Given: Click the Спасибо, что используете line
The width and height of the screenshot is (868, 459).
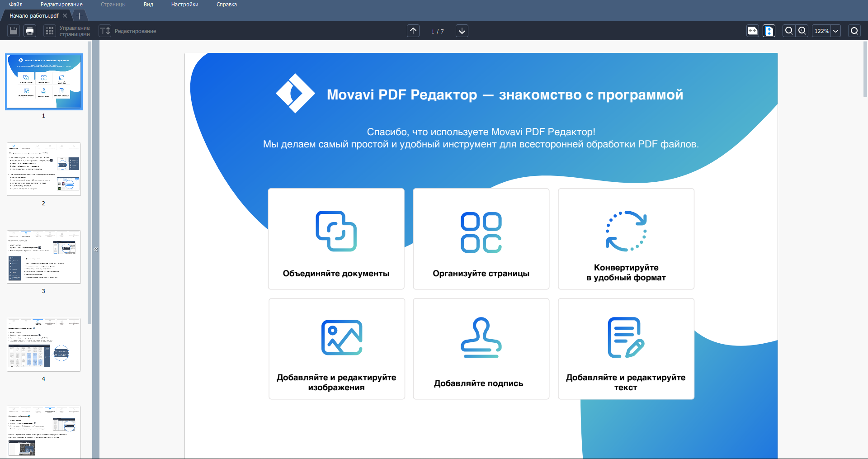Looking at the screenshot, I should (481, 132).
